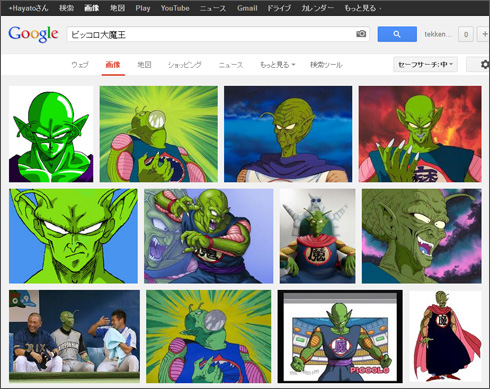Open the Piccolo in red cape thumbnail
Viewport: 490px width, 389px height.
pos(445,336)
